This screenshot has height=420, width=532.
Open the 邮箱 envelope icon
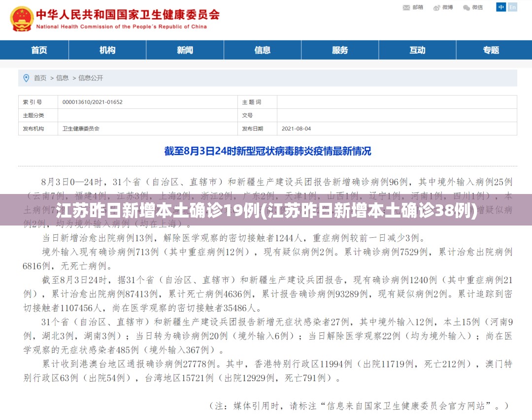[x=406, y=7]
